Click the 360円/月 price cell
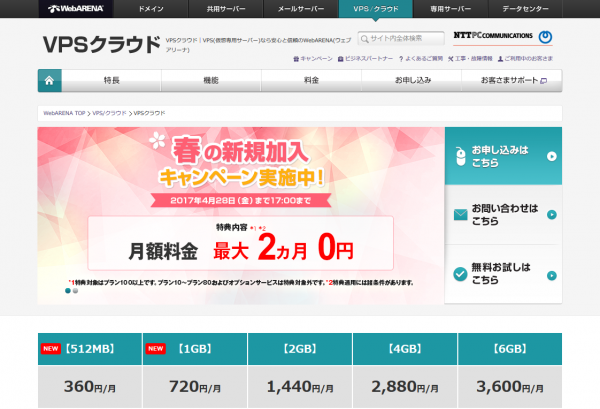The image size is (600, 409). pyautogui.click(x=90, y=387)
